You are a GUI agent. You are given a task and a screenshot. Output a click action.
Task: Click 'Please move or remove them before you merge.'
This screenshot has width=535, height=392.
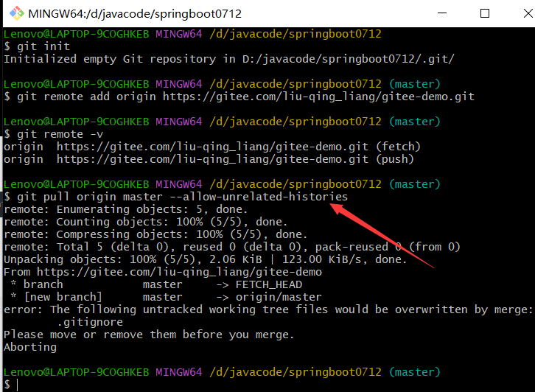tap(149, 335)
